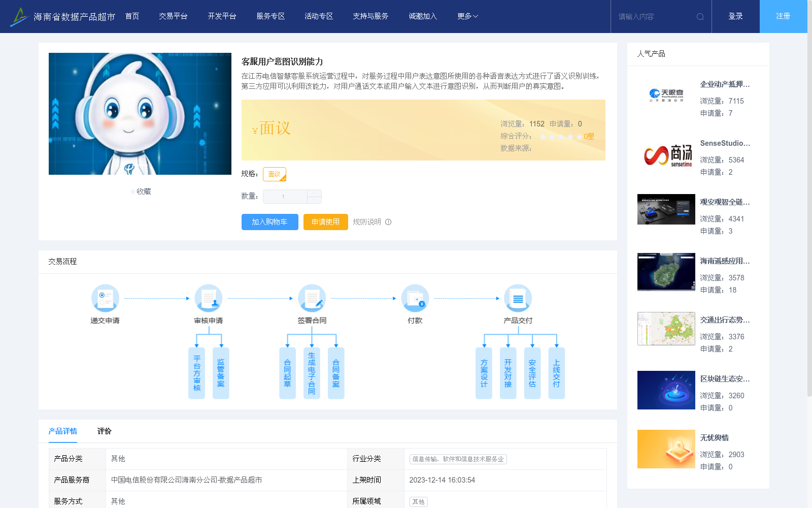Go to 首页 in the navigation bar
The image size is (812, 508).
click(132, 16)
